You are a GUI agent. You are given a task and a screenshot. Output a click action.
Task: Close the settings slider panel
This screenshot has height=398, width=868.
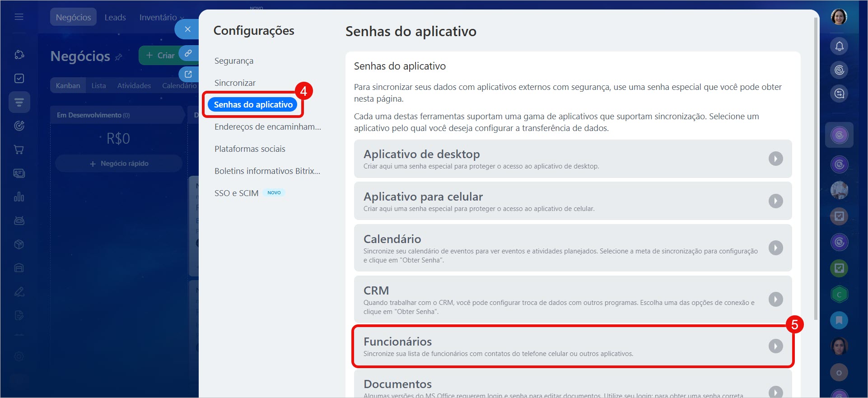[187, 29]
